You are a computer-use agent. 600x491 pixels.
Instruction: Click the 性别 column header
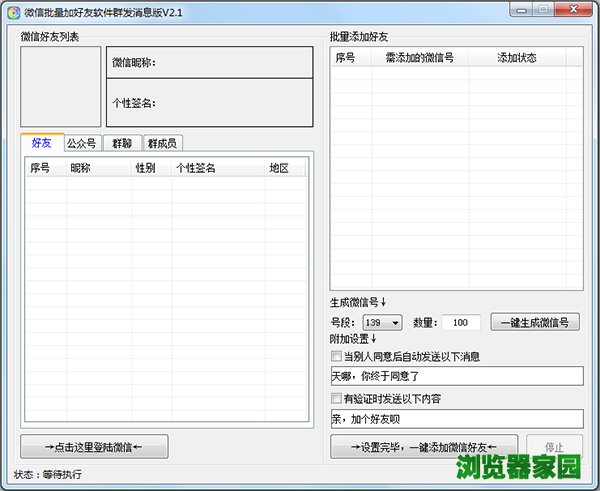pos(152,168)
